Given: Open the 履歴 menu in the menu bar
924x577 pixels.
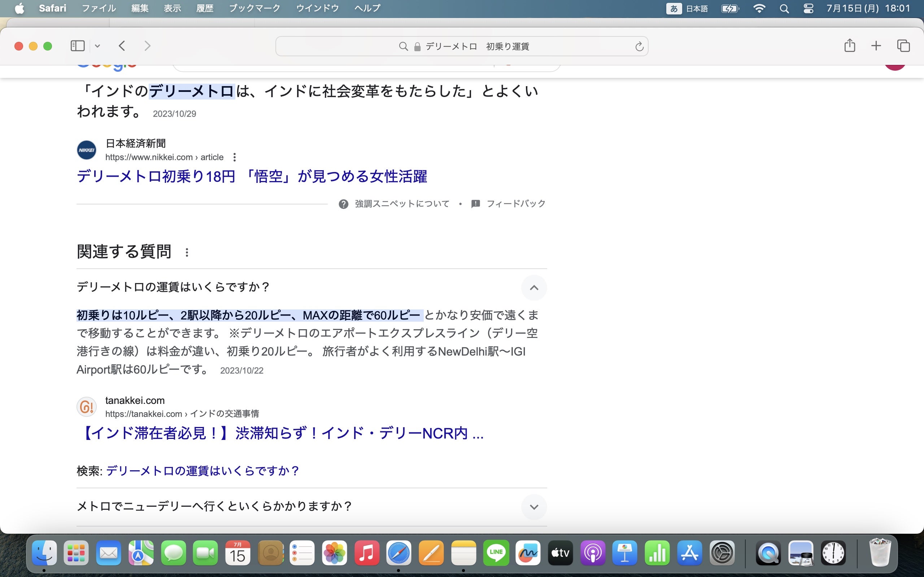Looking at the screenshot, I should [x=205, y=8].
